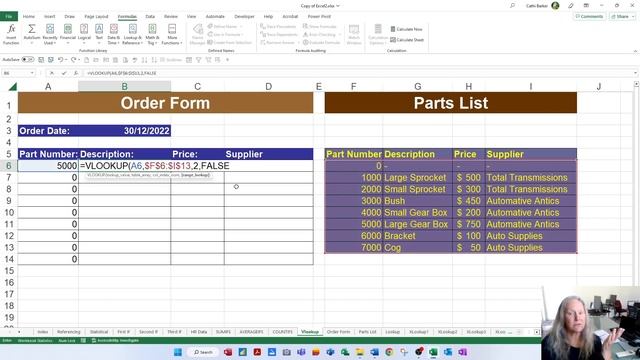Open the file name dropdown in title bar

pos(338,6)
